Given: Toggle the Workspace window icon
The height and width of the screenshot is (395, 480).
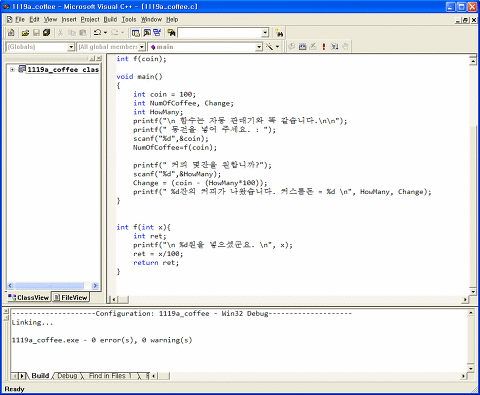Looking at the screenshot, I should coord(135,33).
